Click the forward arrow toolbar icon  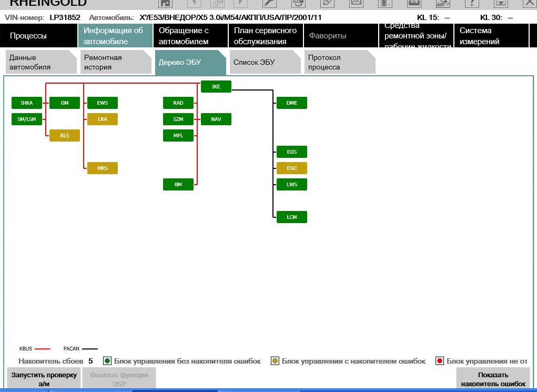coord(240,3)
